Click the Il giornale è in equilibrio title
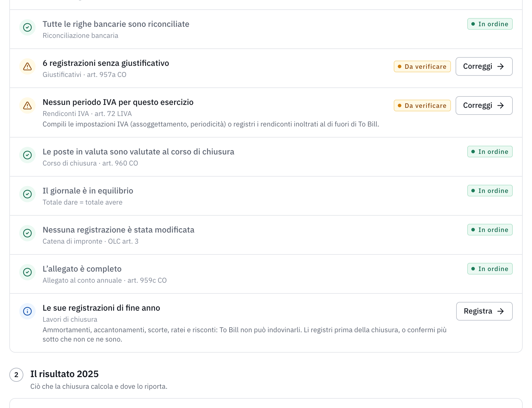The image size is (532, 408). [88, 191]
